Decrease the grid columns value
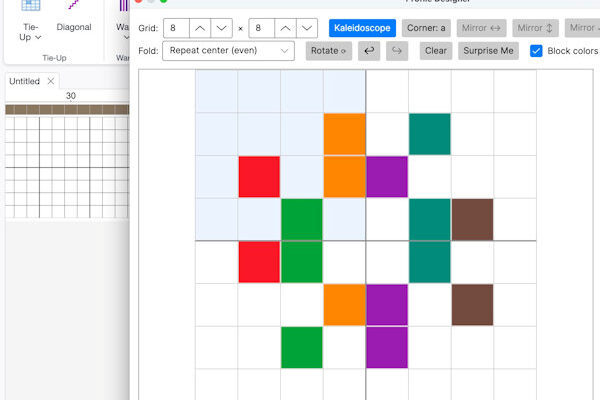This screenshot has width=600, height=400. [222, 28]
